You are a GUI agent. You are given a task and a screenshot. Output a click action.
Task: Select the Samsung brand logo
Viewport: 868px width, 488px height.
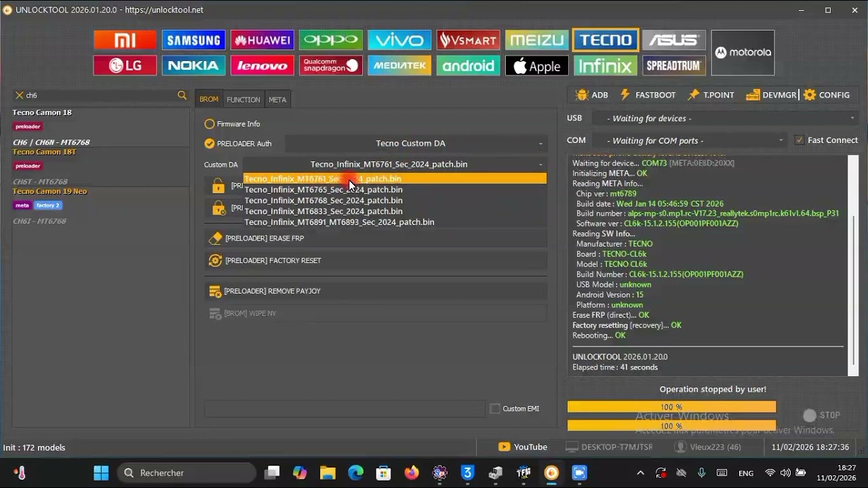point(194,40)
